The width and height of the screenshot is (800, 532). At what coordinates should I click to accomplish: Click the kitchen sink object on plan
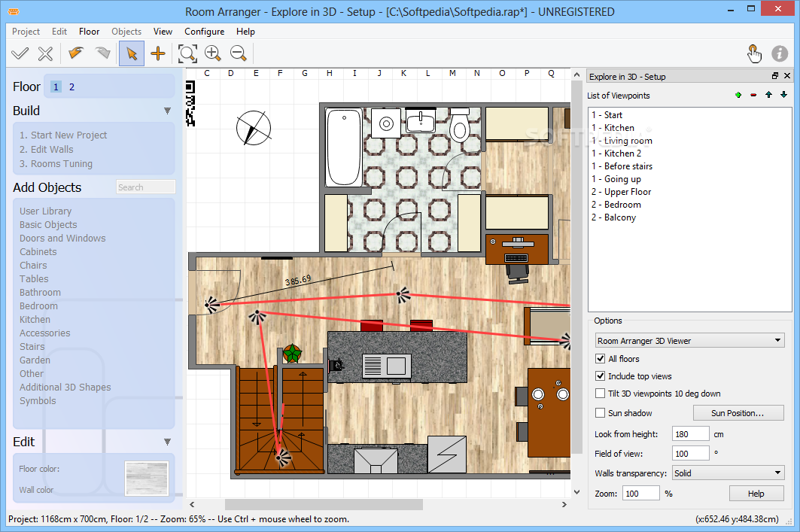click(386, 365)
